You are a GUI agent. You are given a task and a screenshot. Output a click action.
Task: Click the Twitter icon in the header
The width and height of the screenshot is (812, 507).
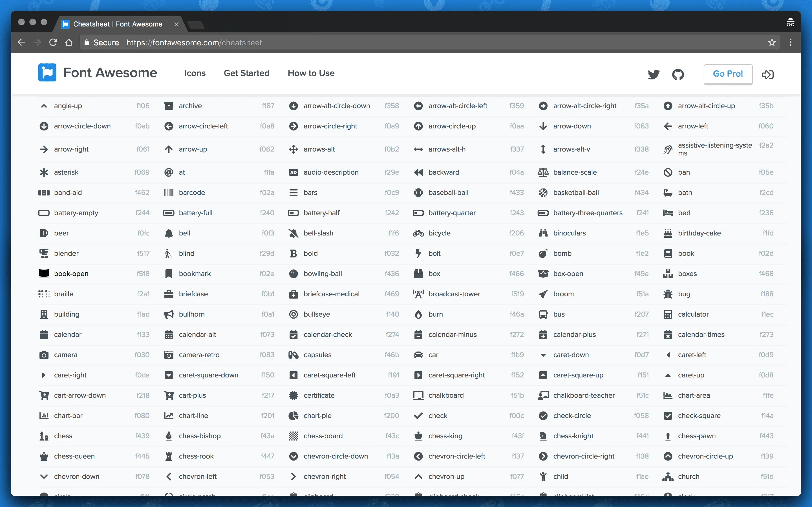click(x=653, y=74)
